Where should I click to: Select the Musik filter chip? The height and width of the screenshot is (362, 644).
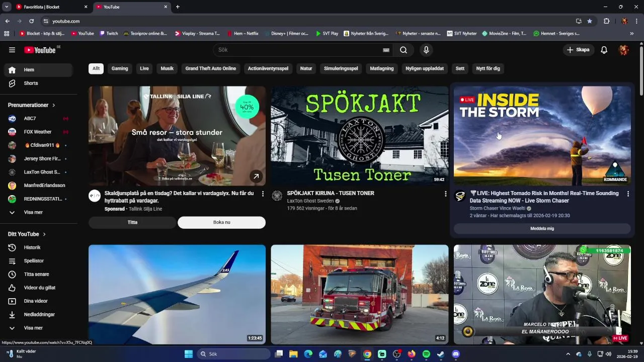(x=167, y=68)
